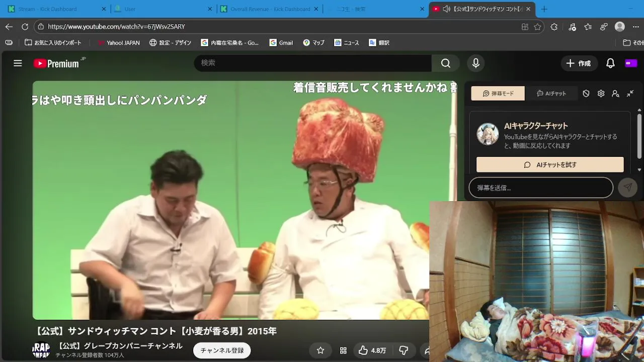Click chat panel scroll down arrow

click(639, 170)
